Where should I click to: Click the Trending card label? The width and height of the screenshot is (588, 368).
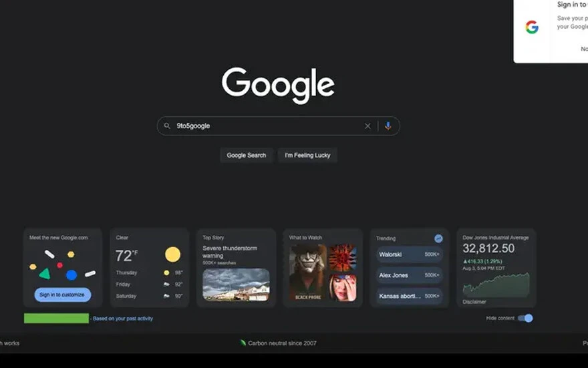[x=386, y=238]
